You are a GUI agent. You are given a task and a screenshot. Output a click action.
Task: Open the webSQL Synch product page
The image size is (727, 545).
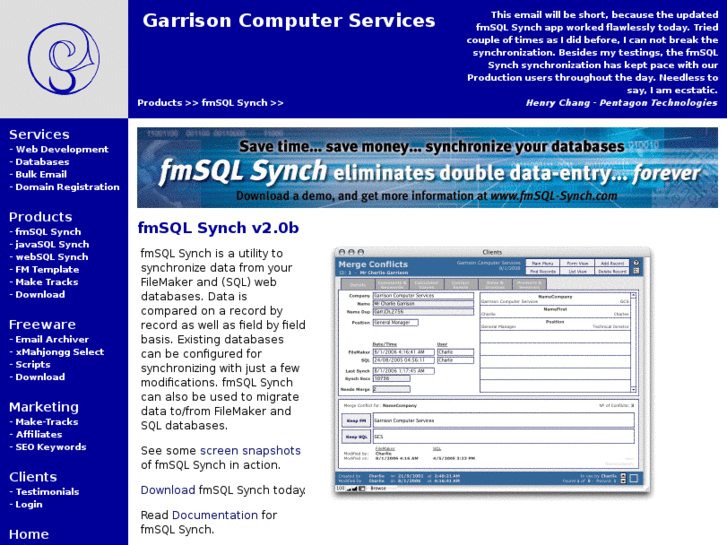click(x=51, y=257)
